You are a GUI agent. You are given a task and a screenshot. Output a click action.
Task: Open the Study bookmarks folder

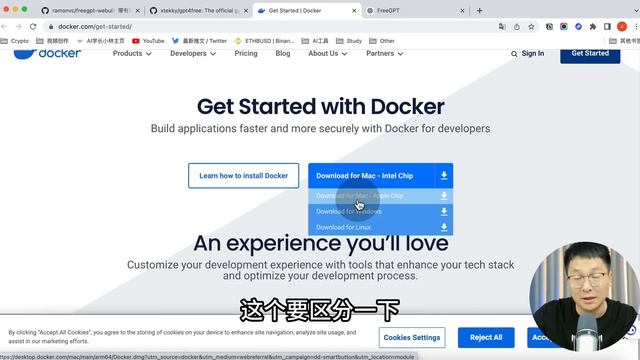pyautogui.click(x=349, y=41)
